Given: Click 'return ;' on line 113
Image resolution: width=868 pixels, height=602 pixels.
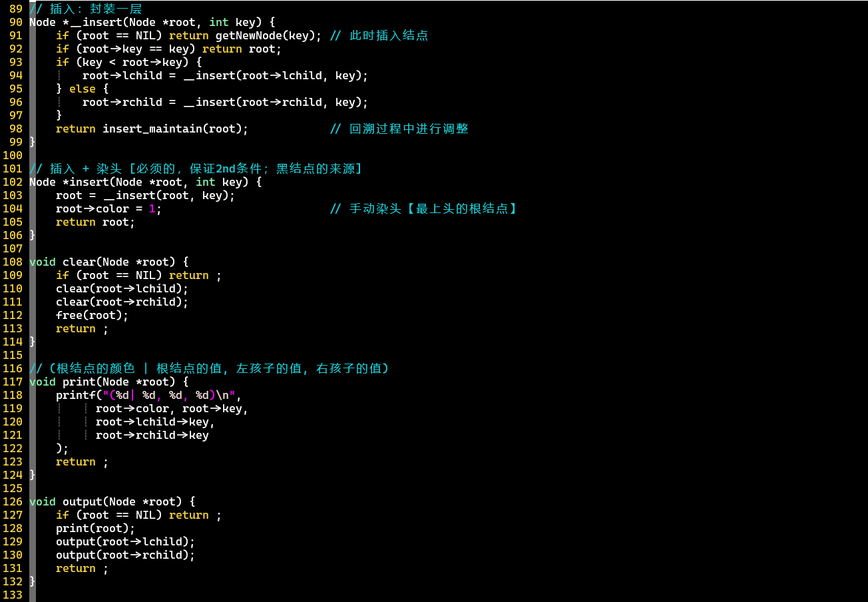Looking at the screenshot, I should pos(83,328).
